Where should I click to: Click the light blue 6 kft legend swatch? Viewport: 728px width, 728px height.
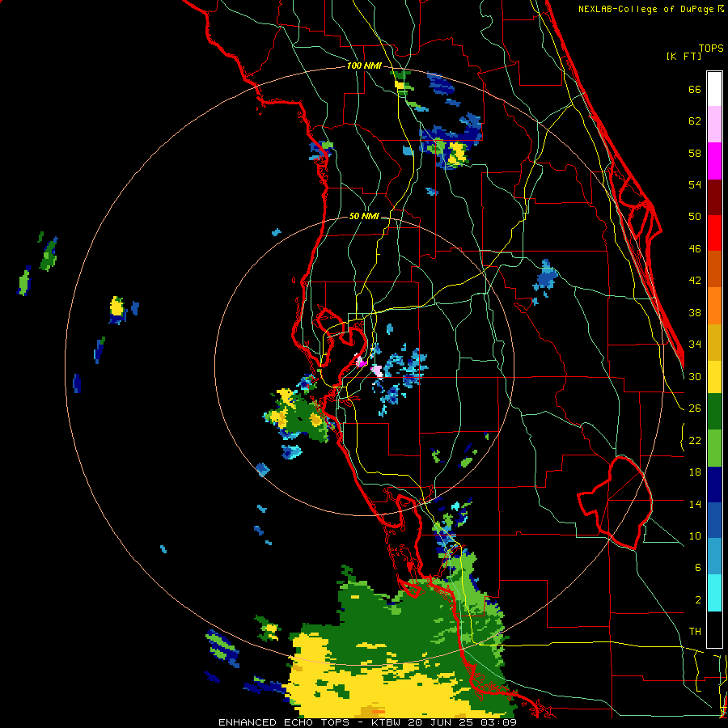coord(714,557)
